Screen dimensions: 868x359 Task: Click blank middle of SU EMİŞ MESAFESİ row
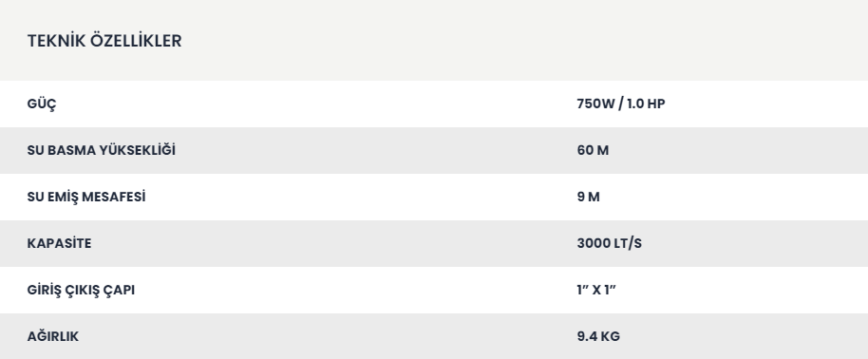[360, 197]
